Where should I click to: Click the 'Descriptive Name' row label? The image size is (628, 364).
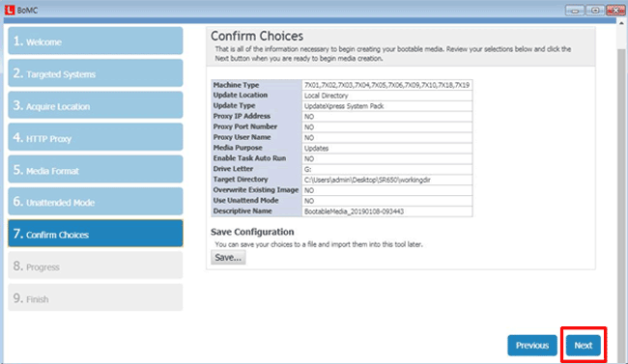pos(243,210)
